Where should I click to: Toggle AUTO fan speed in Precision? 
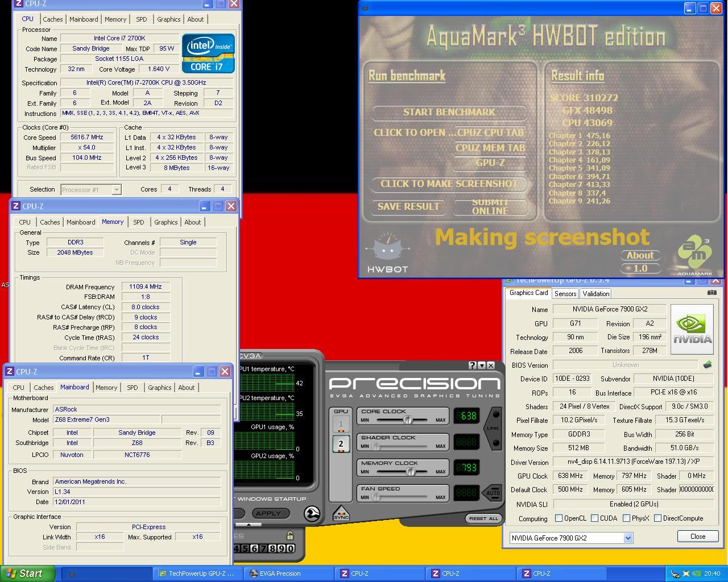493,492
